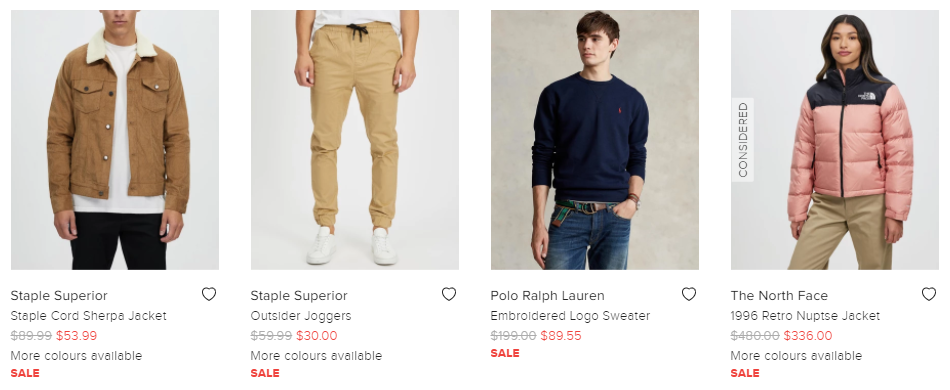Screen dimensions: 950x390
Task: Click Staple Superior brand above Sherpa Jacket
Action: coord(59,296)
